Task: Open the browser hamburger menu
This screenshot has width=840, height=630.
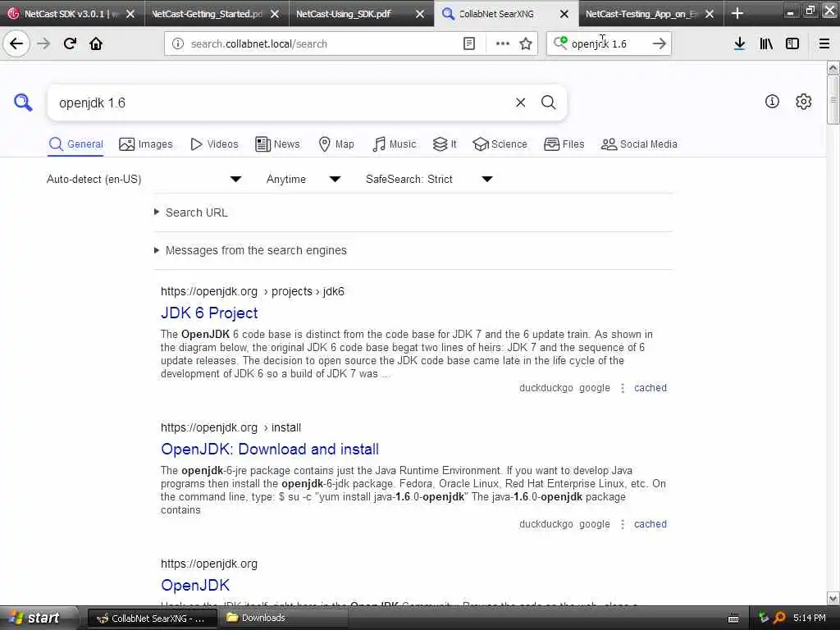Action: 824,44
